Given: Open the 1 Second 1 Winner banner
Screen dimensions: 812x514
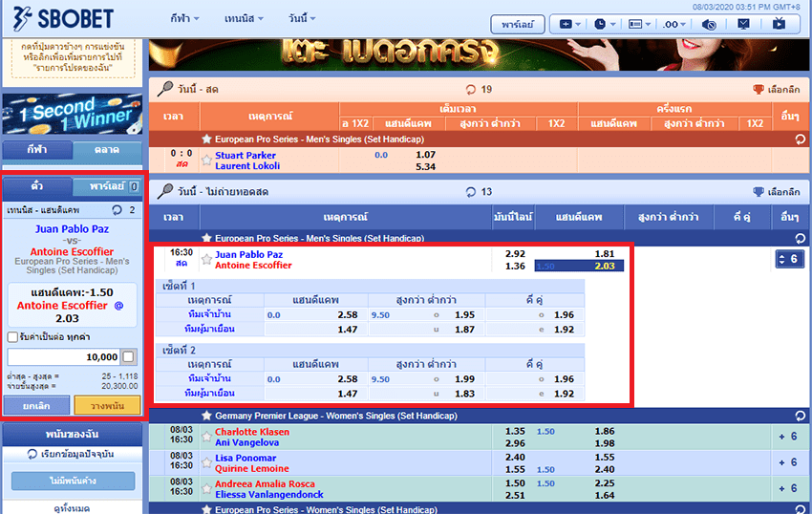Looking at the screenshot, I should point(72,114).
